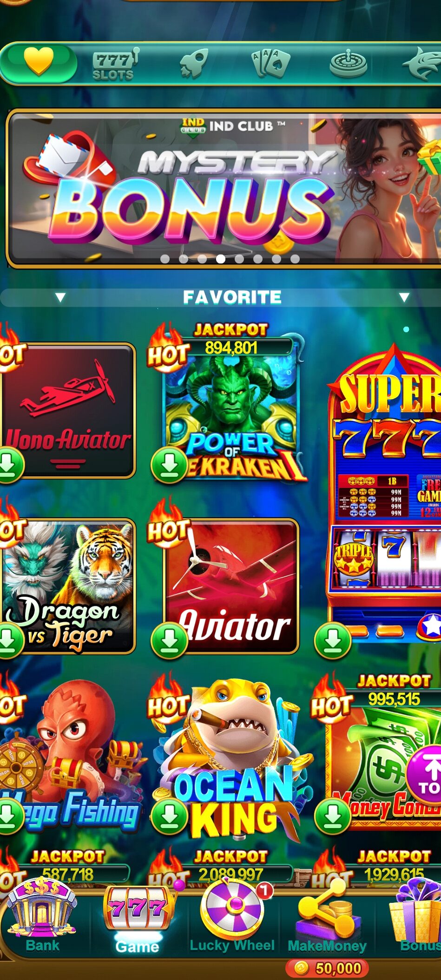Select the heart favorites category tab

tap(39, 62)
